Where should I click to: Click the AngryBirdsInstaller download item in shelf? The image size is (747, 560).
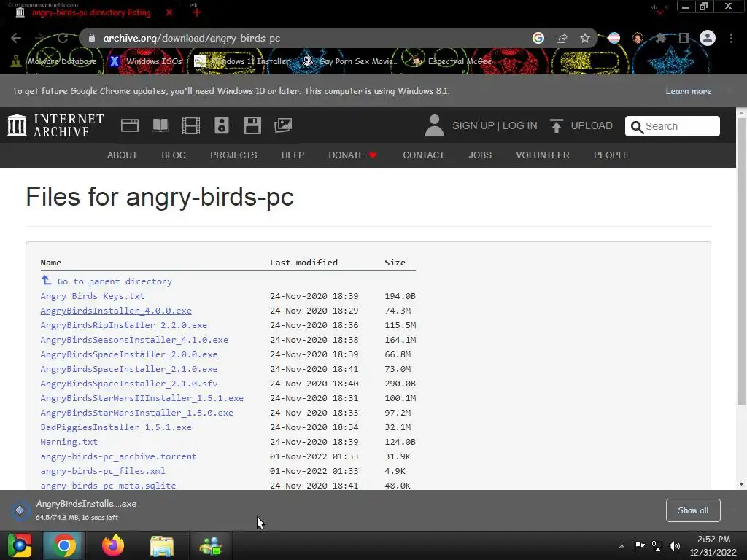pyautogui.click(x=76, y=510)
